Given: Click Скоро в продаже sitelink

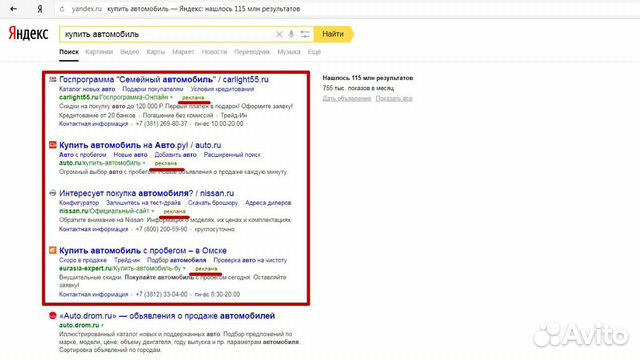Looking at the screenshot, I should pyautogui.click(x=83, y=260).
